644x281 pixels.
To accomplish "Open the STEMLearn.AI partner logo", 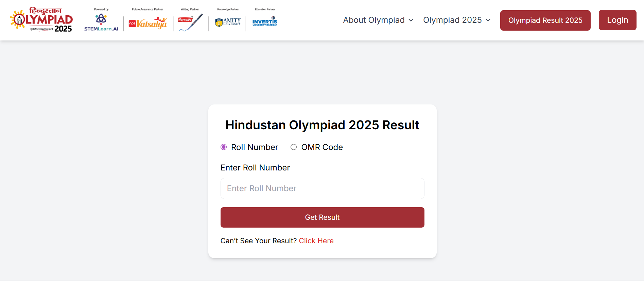I will click(x=101, y=21).
